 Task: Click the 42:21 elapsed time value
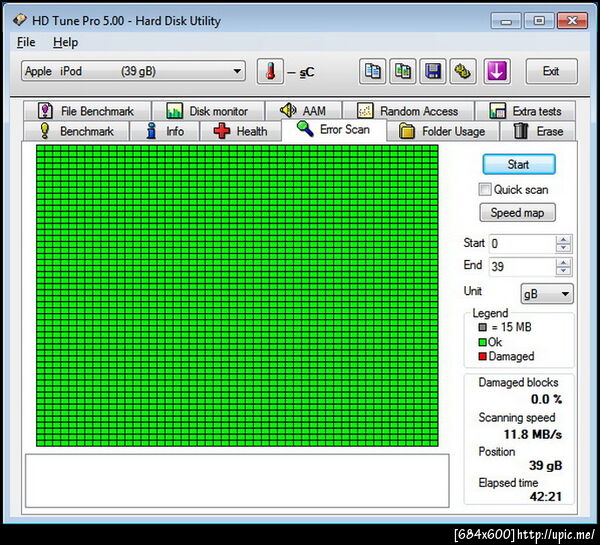pyautogui.click(x=546, y=496)
